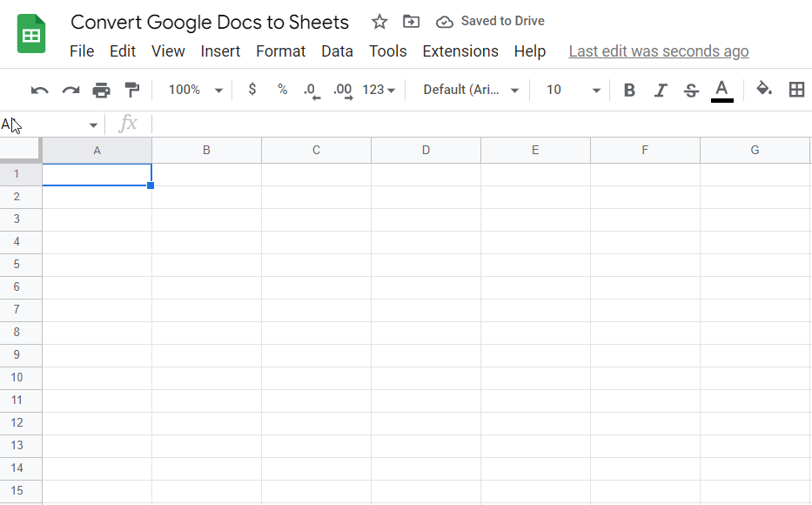This screenshot has width=812, height=505.
Task: Click the Move to folder icon
Action: pos(411,22)
